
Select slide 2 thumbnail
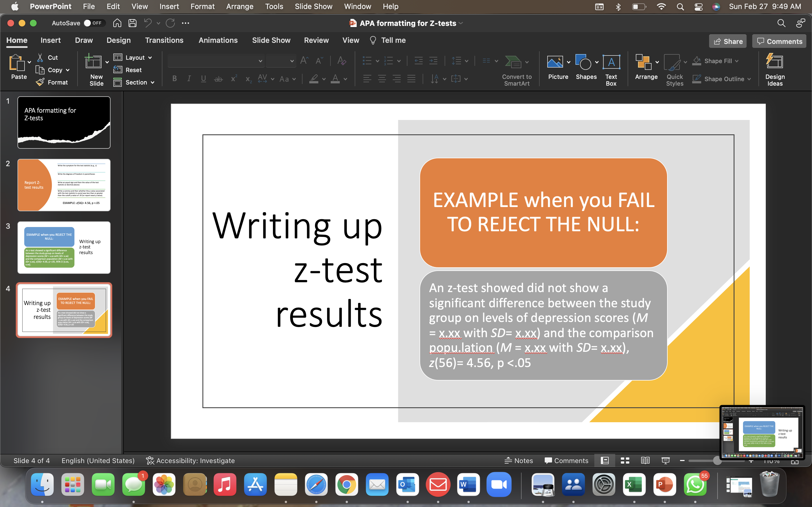[64, 185]
